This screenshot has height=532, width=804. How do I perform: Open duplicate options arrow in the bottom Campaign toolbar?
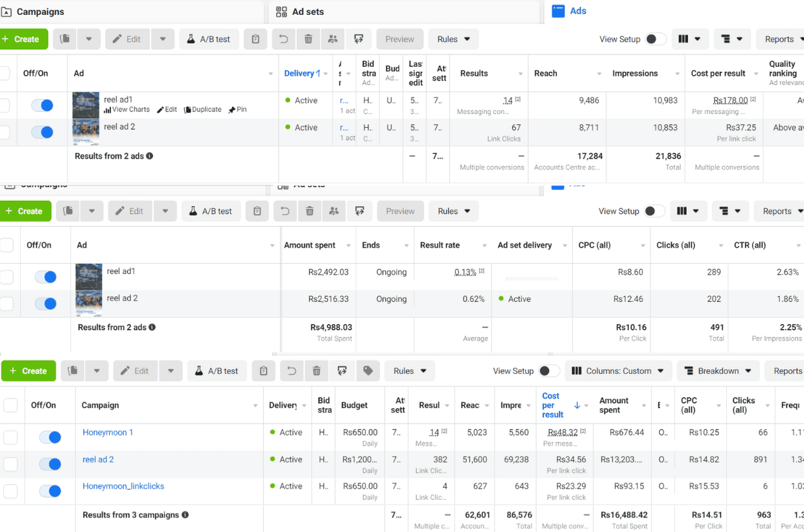point(97,371)
